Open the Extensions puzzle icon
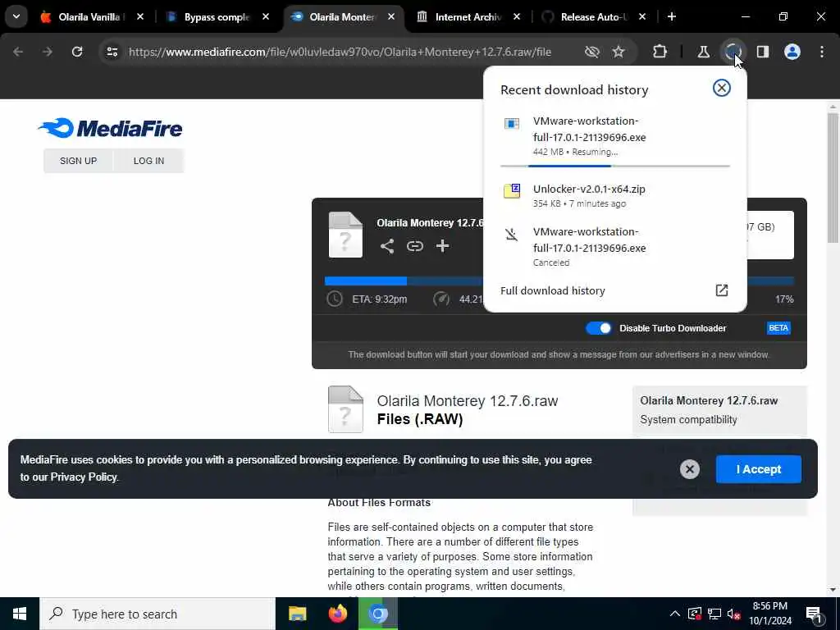This screenshot has height=630, width=840. pos(660,52)
